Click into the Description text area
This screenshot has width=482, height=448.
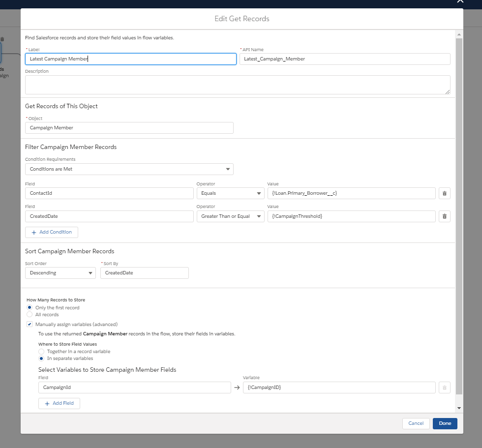238,85
